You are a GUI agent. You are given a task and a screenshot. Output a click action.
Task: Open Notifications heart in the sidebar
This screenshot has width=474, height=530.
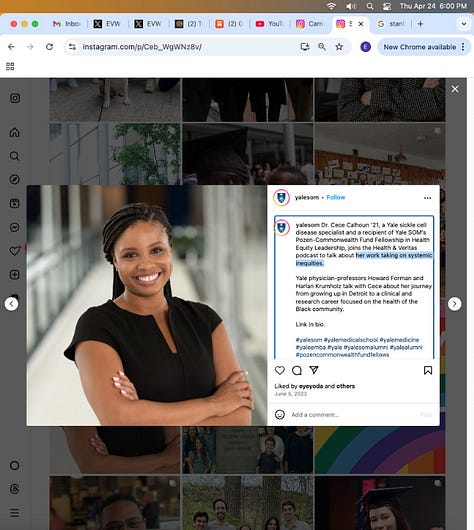15,251
